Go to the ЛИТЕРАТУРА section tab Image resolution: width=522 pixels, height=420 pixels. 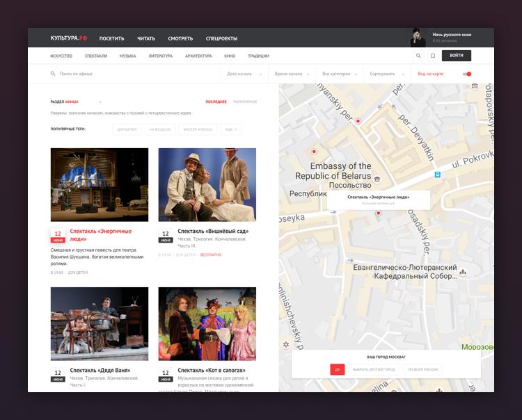pyautogui.click(x=160, y=56)
